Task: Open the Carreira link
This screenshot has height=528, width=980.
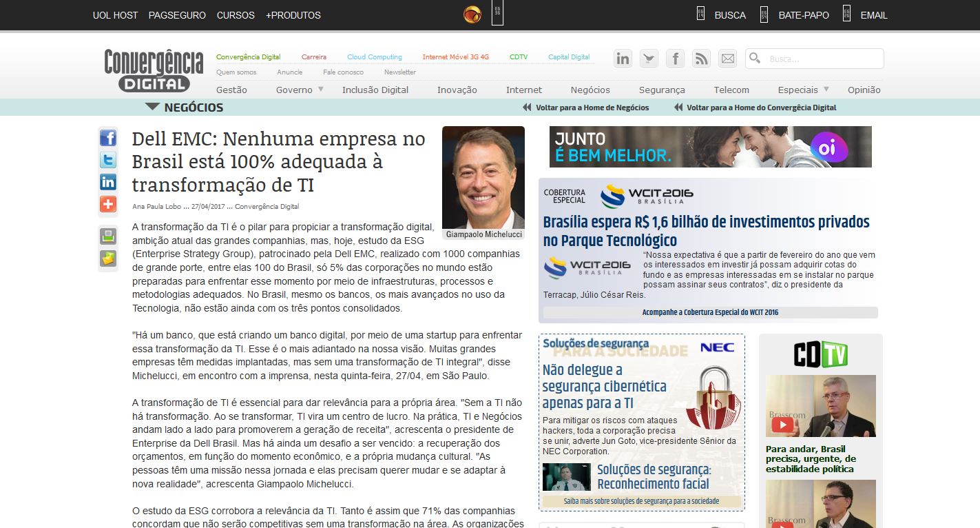Action: tap(314, 57)
